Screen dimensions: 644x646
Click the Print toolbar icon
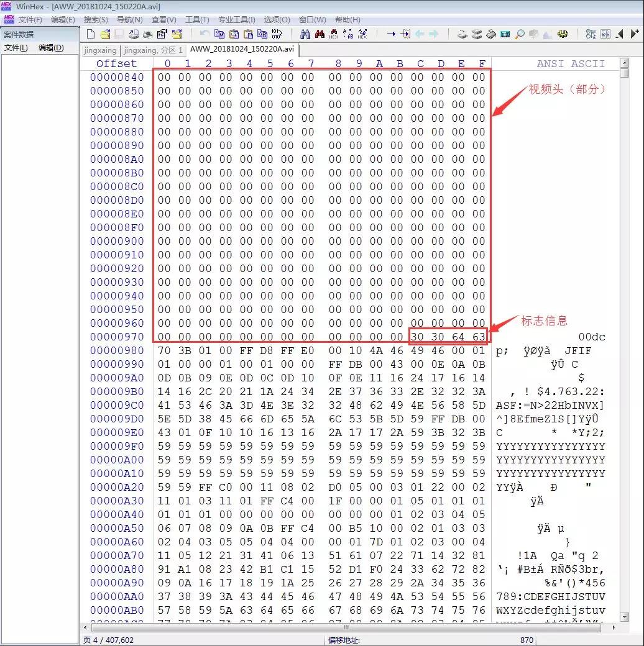tap(147, 34)
